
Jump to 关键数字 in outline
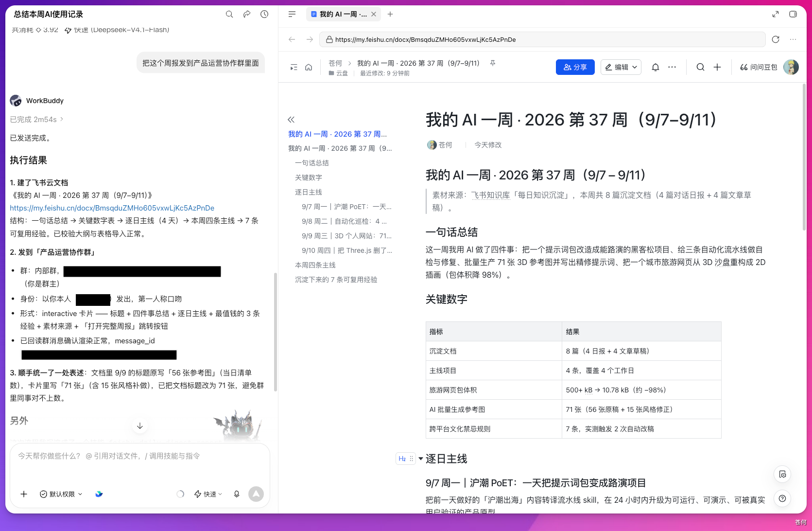click(309, 177)
